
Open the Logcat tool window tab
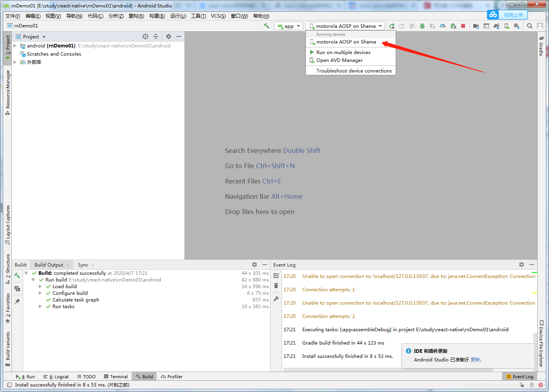(x=56, y=377)
